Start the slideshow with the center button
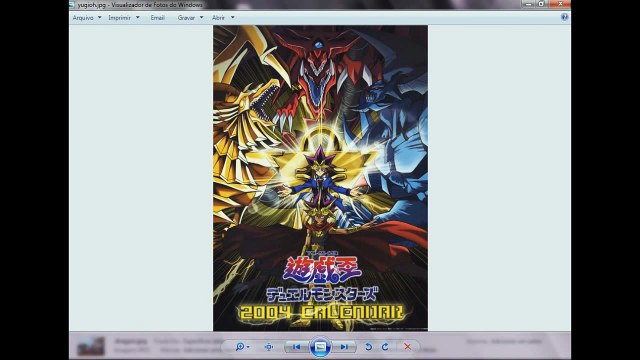 pos(320,347)
